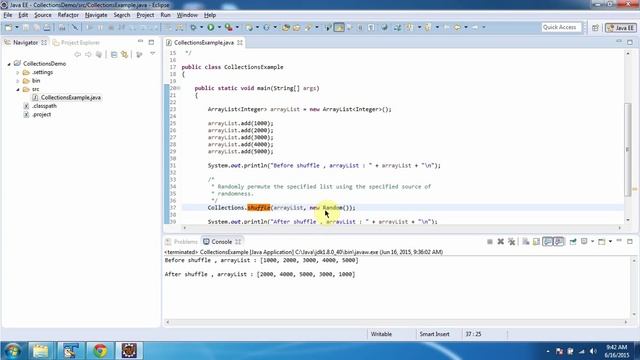Open the Debug button dropdown arrow
Screen dimensions: 640x360
click(201, 27)
